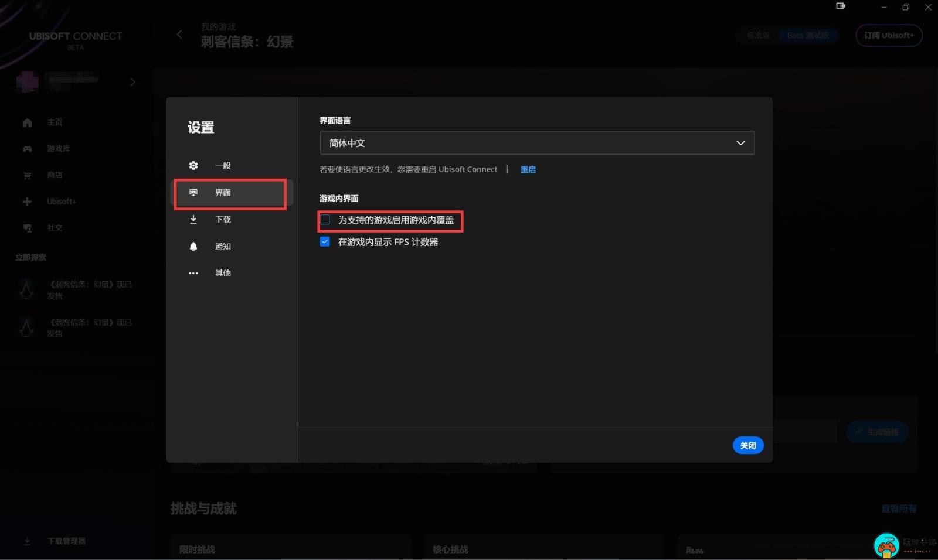Click 查看所有 link in challenges section
Screen dimensions: 938x560
(x=899, y=508)
